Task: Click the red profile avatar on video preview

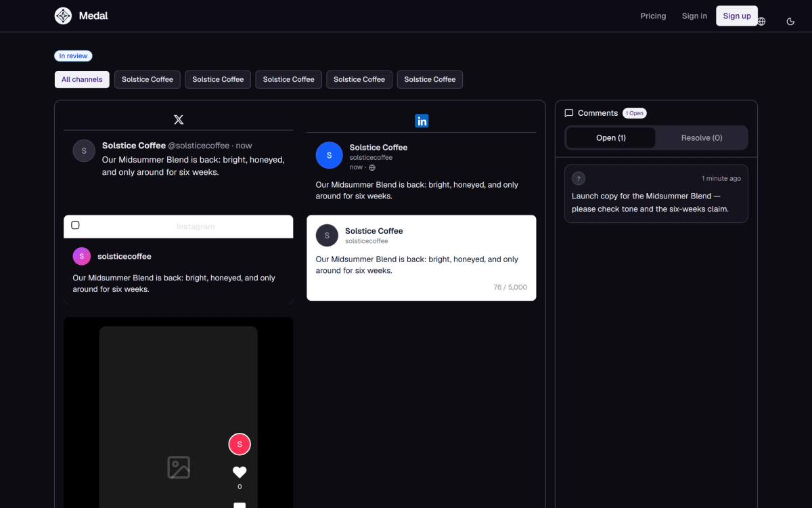Action: (240, 444)
